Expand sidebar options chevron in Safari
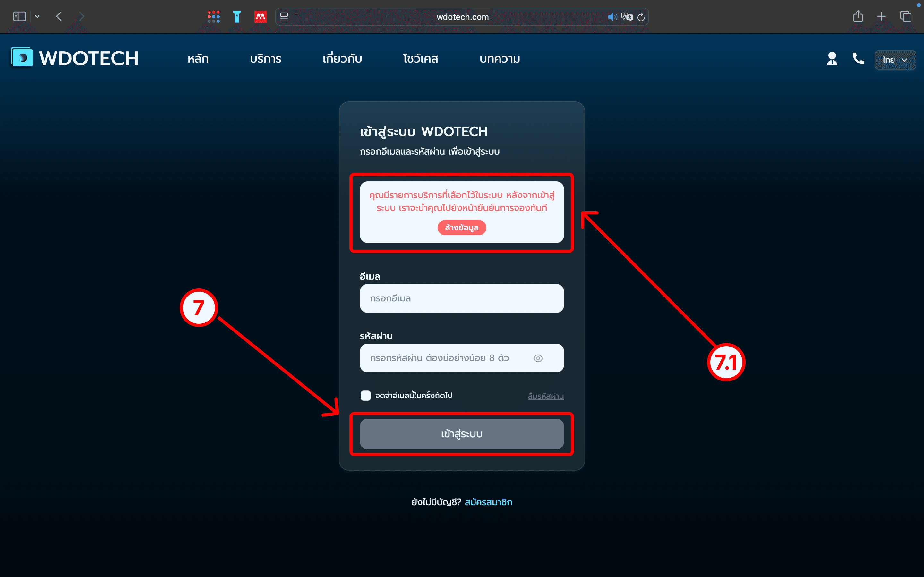The height and width of the screenshot is (577, 924). [x=37, y=16]
